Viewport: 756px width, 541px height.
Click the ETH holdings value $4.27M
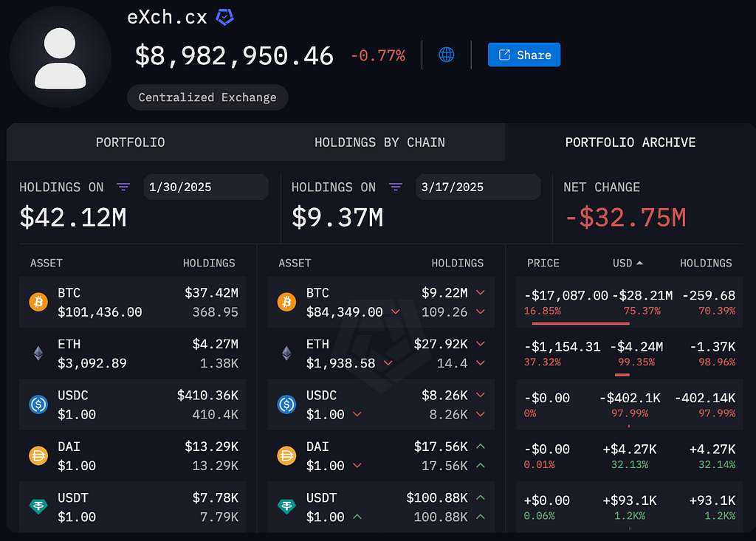[x=215, y=344]
